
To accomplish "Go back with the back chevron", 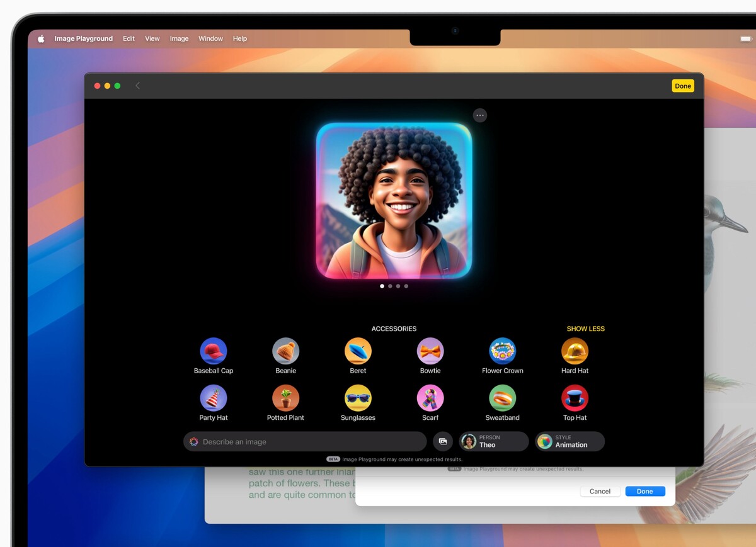I will click(x=137, y=86).
